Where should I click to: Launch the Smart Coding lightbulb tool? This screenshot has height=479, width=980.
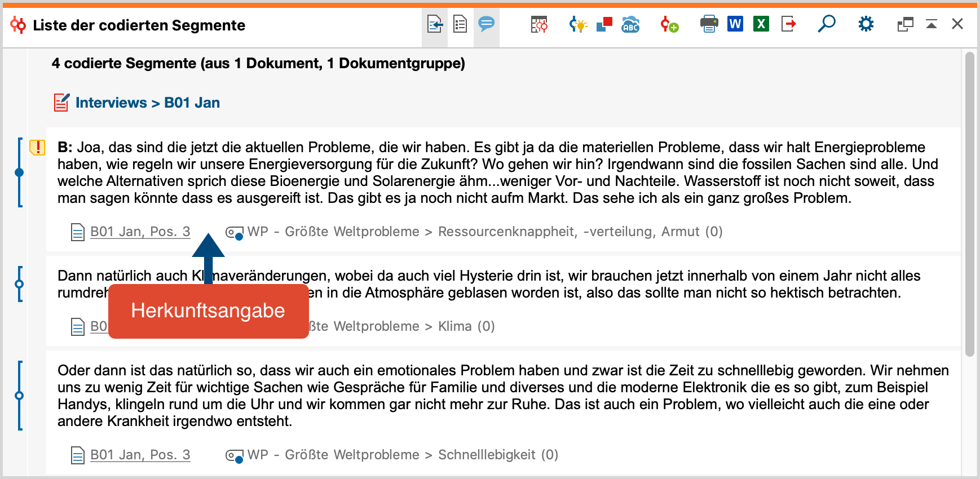(578, 24)
